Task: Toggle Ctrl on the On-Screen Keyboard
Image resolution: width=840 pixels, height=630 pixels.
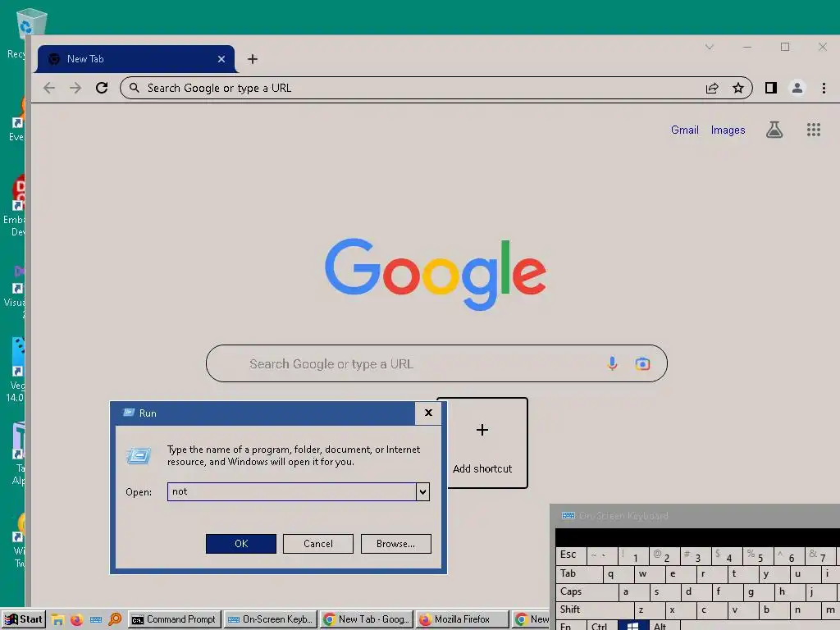Action: click(601, 624)
